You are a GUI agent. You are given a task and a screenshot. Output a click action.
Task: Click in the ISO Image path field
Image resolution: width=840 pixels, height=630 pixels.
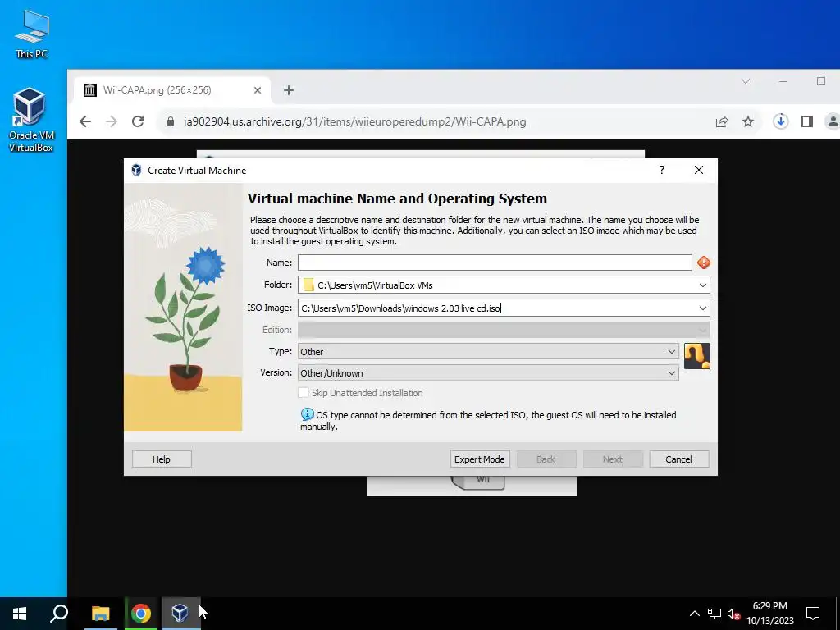click(x=496, y=308)
